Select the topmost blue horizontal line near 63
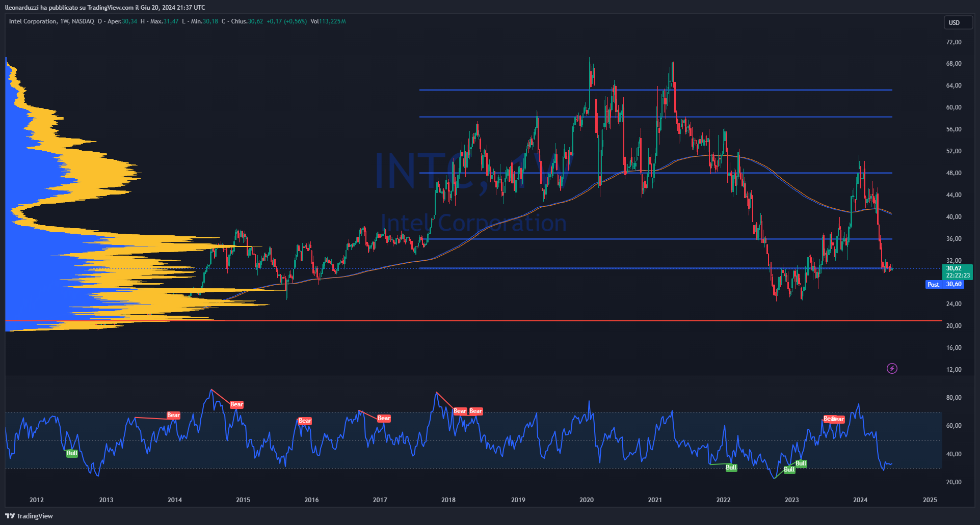Viewport: 980px width, 525px height. tap(655, 90)
